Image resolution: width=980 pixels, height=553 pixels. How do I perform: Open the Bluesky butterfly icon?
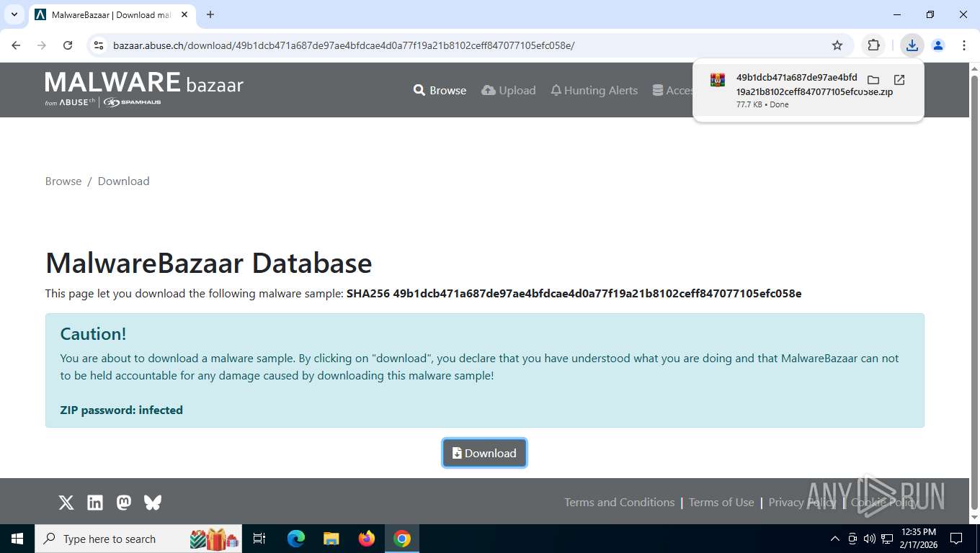coord(153,503)
